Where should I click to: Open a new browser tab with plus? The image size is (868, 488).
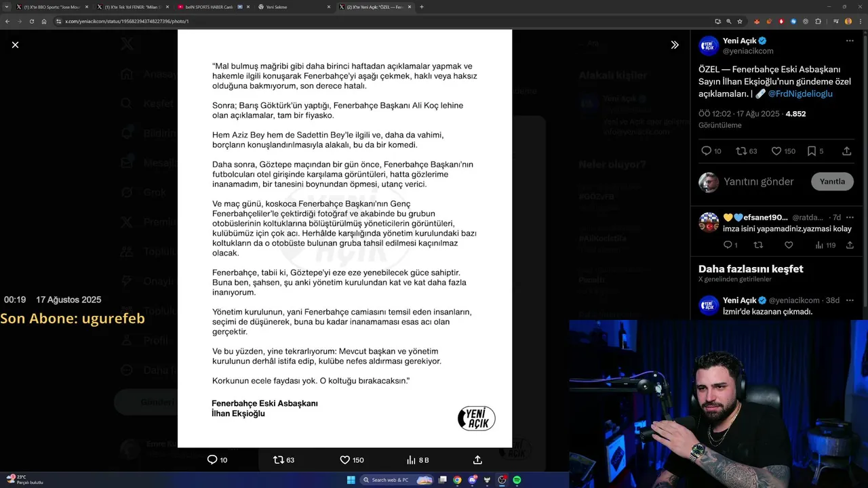pyautogui.click(x=422, y=7)
